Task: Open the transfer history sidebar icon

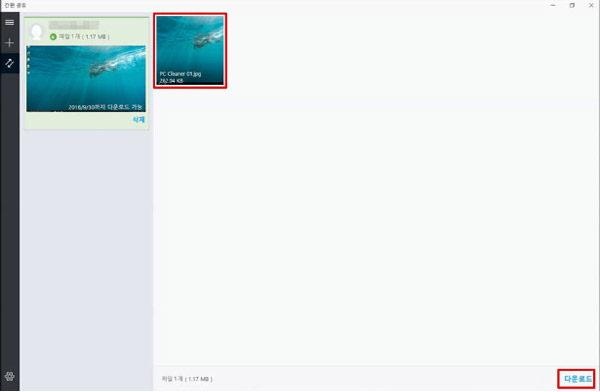Action: pyautogui.click(x=10, y=63)
